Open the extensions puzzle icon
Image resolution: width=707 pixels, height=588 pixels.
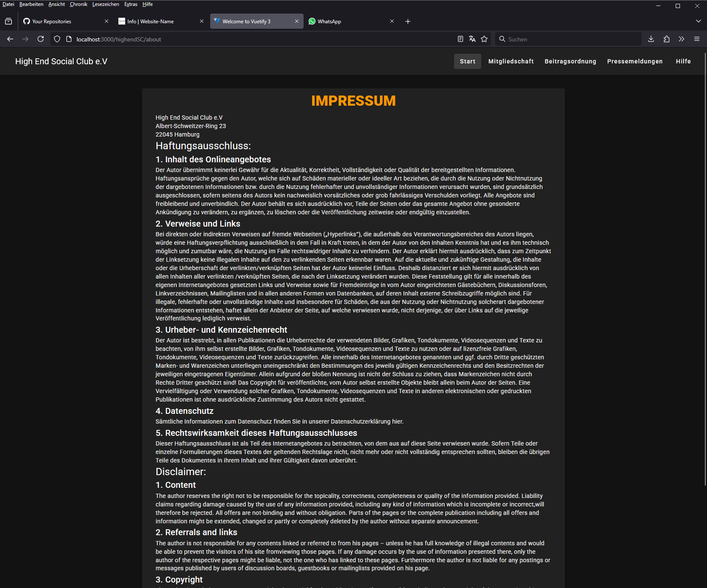pos(666,39)
